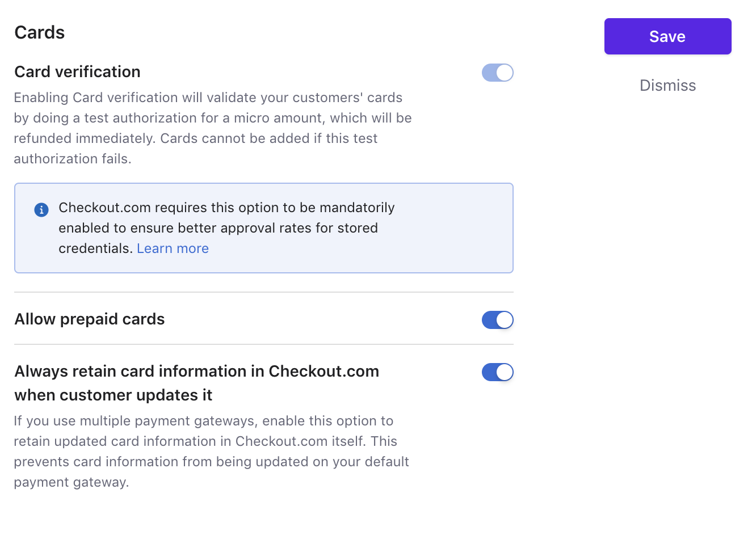Click the Card verification label
The height and width of the screenshot is (540, 756).
click(77, 72)
